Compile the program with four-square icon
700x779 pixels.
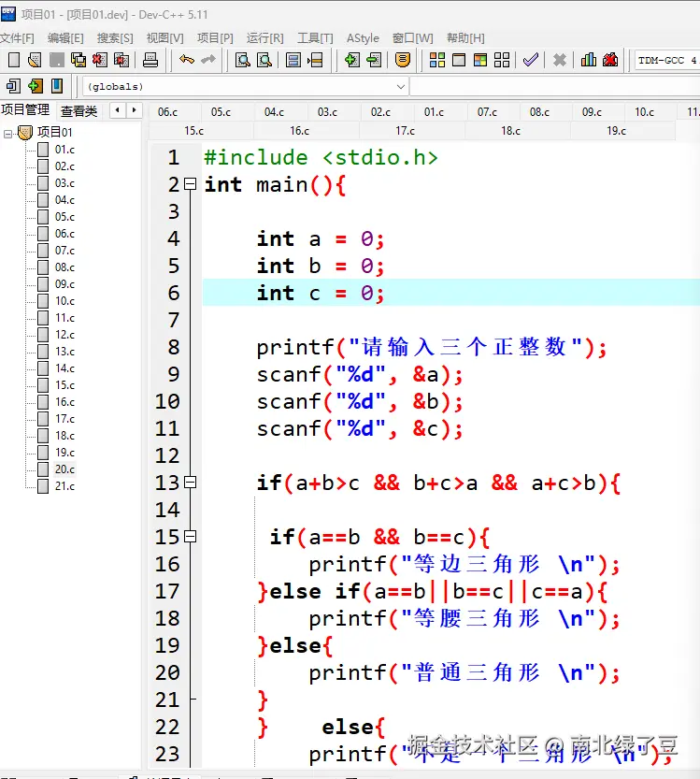(x=436, y=60)
